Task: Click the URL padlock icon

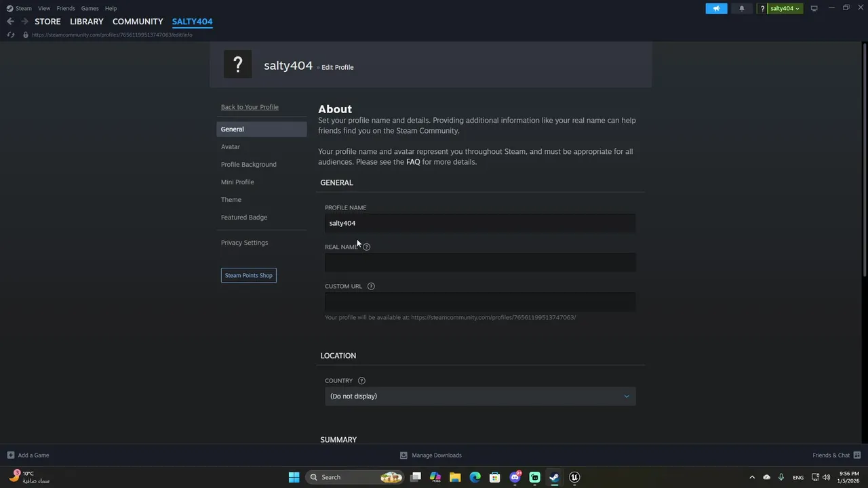Action: 26,35
